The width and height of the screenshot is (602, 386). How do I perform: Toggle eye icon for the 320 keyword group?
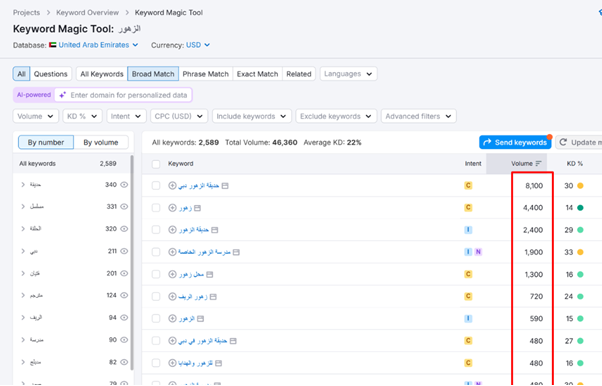[x=124, y=229]
